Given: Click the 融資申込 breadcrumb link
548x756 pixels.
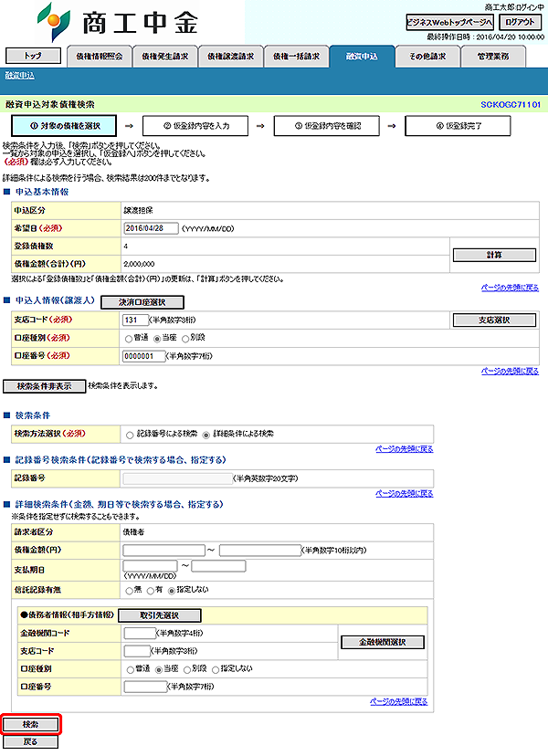Looking at the screenshot, I should tap(20, 76).
